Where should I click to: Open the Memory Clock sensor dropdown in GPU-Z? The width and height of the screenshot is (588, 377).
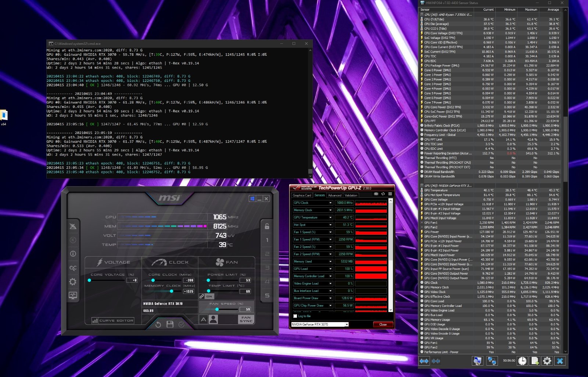330,210
